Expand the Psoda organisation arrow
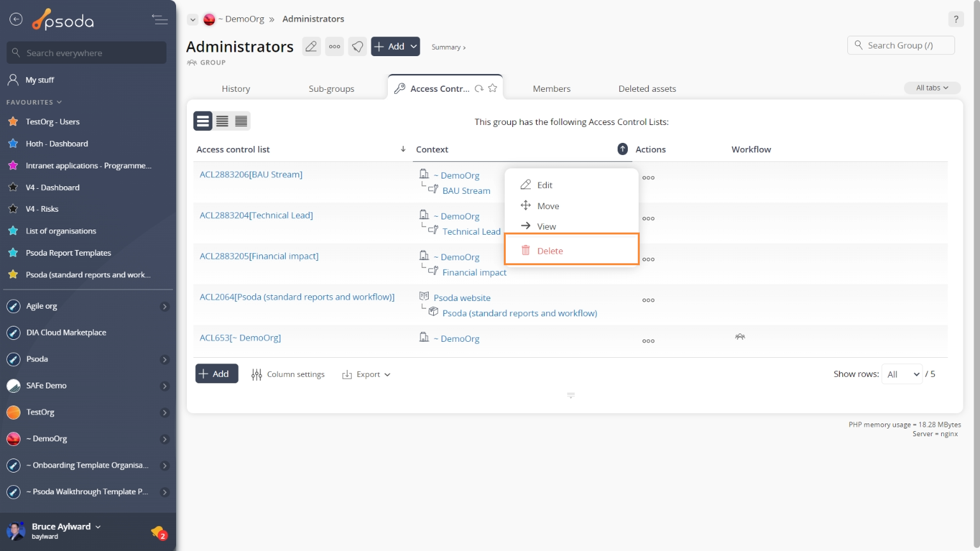Viewport: 980px width, 551px height. (x=165, y=360)
